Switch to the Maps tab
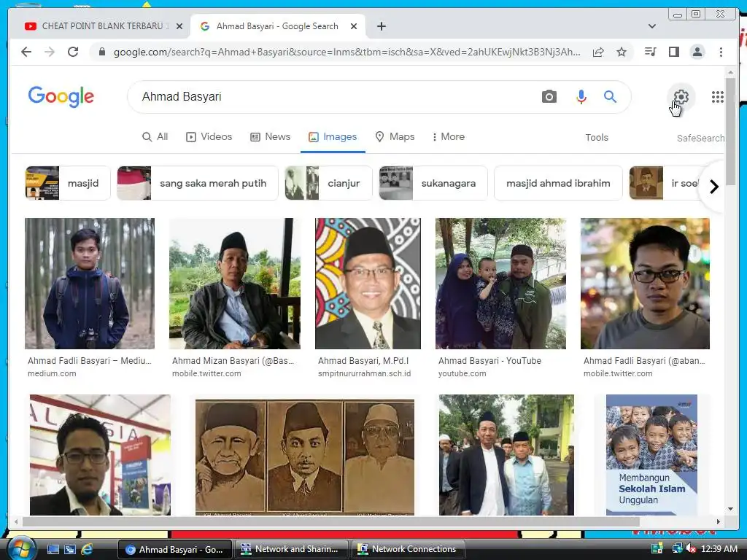 click(395, 136)
